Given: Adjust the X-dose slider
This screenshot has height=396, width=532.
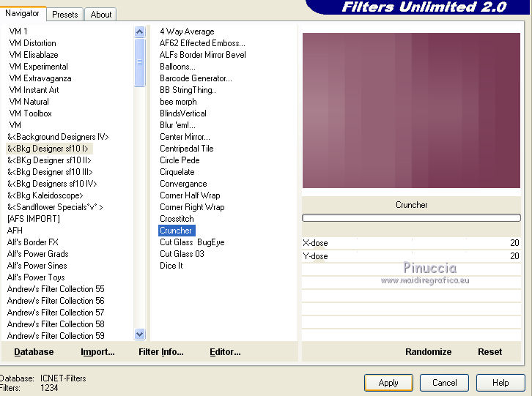Looking at the screenshot, I should 411,243.
